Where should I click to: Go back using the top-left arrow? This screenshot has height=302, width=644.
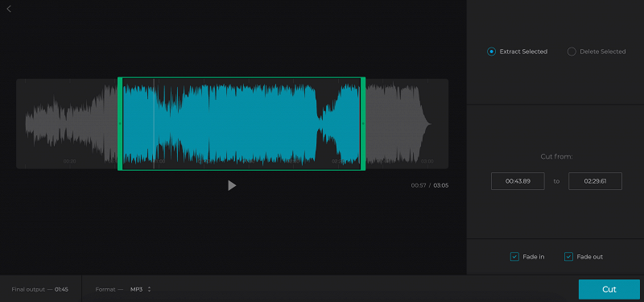(x=9, y=9)
